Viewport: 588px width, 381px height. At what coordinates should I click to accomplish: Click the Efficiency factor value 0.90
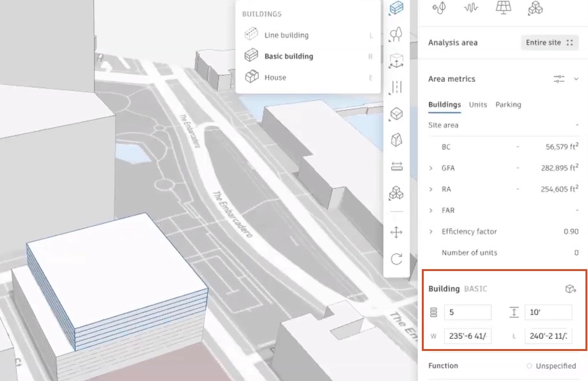(x=571, y=232)
